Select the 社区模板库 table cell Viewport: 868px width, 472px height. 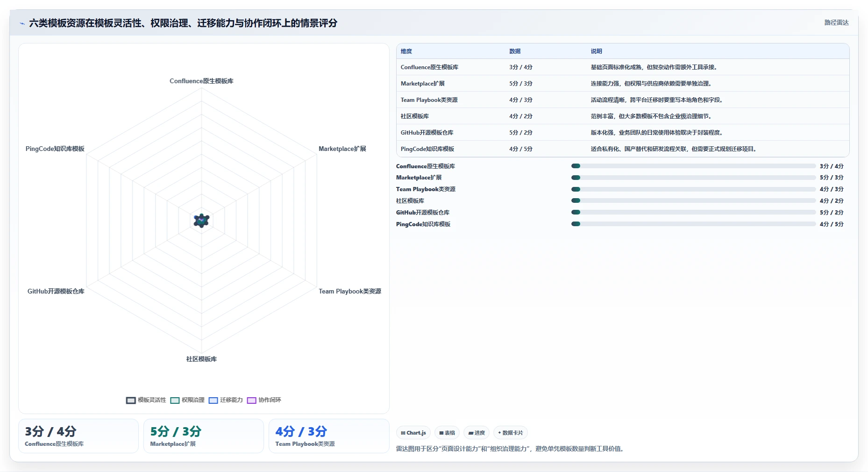click(415, 116)
